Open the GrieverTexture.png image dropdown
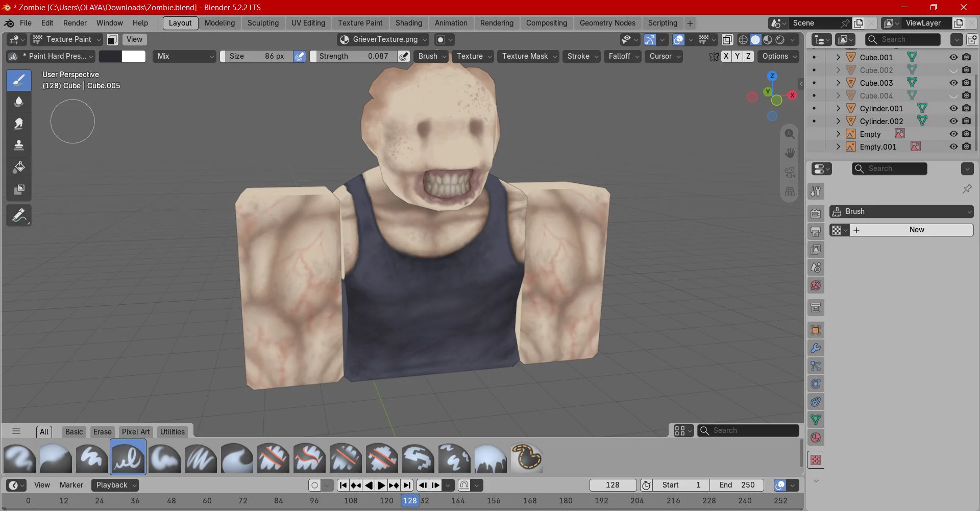 383,39
